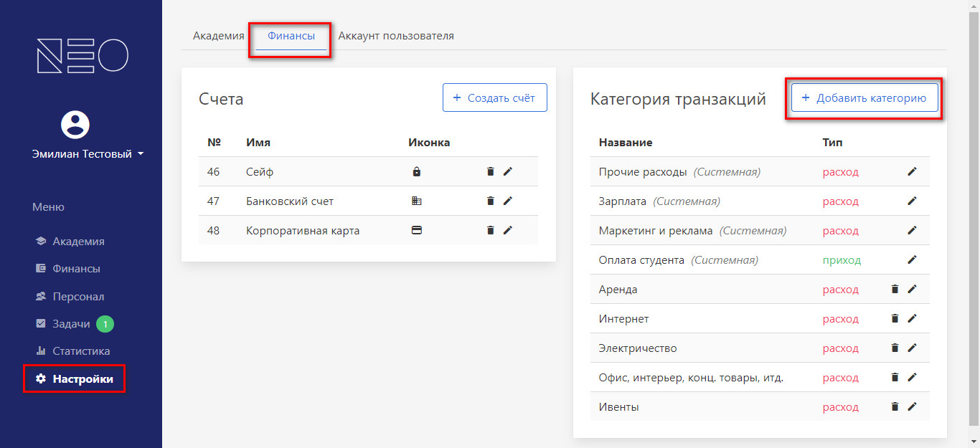
Task: Delete the Интернет category
Action: (895, 318)
